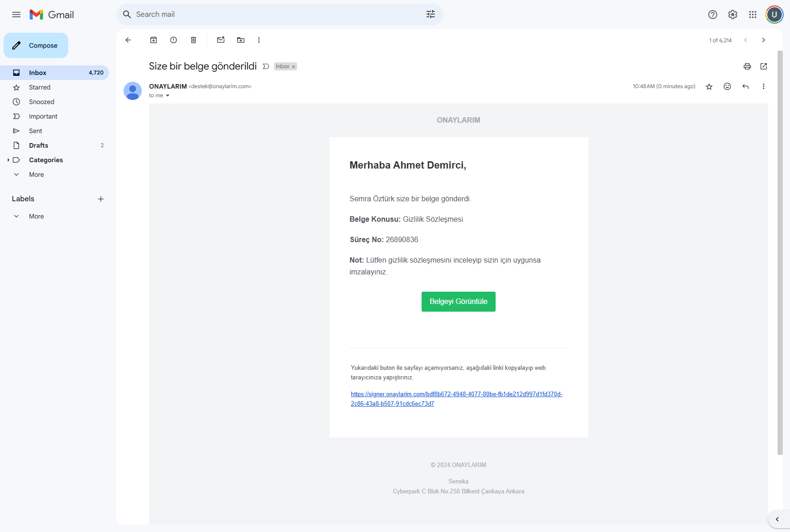This screenshot has height=532, width=790.
Task: Delete the email with the trash icon
Action: 194,40
